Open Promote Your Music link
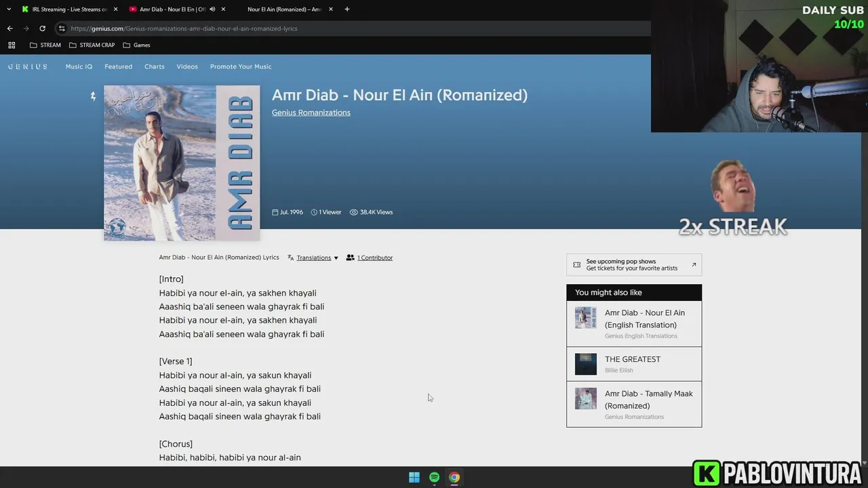Screen dimensions: 868x488 click(241, 66)
